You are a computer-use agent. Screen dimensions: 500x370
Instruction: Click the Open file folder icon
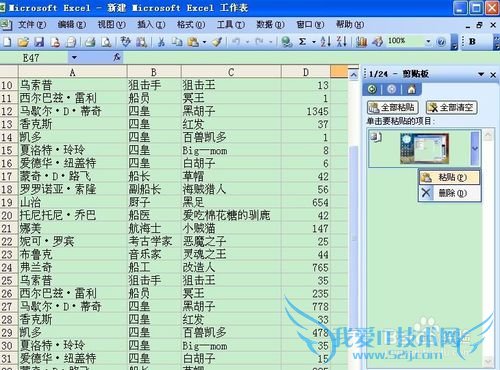tap(23, 42)
